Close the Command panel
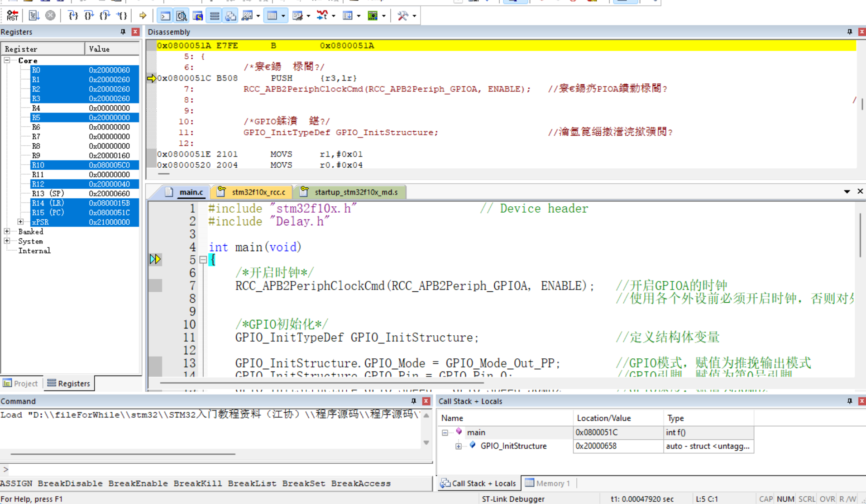This screenshot has width=866, height=504. click(x=426, y=401)
